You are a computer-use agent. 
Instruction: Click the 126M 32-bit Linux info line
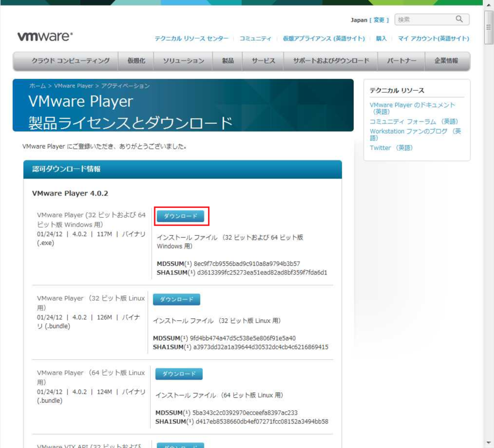click(x=88, y=321)
